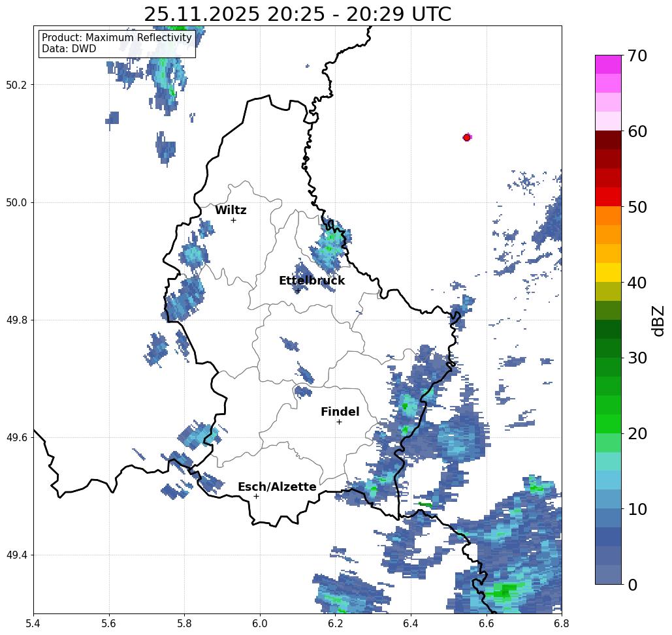Click the colorbar tick label 60
Viewport: 672px width, 635px height.
pyautogui.click(x=637, y=131)
